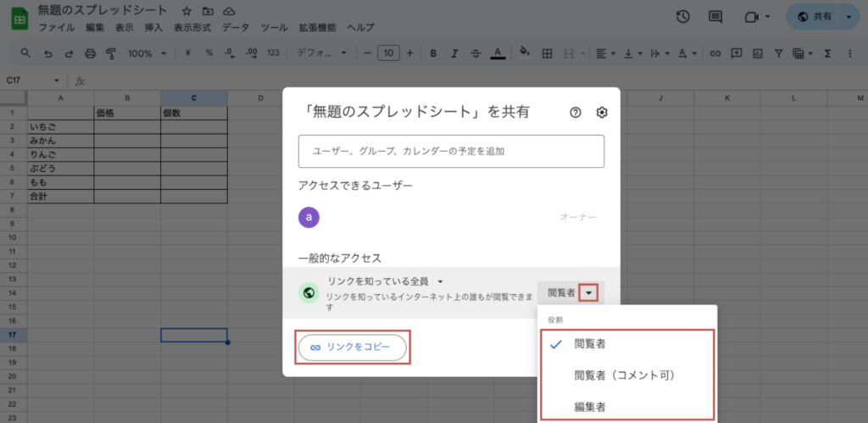This screenshot has height=423, width=868.
Task: Click the リンクをコピー button
Action: tap(352, 348)
